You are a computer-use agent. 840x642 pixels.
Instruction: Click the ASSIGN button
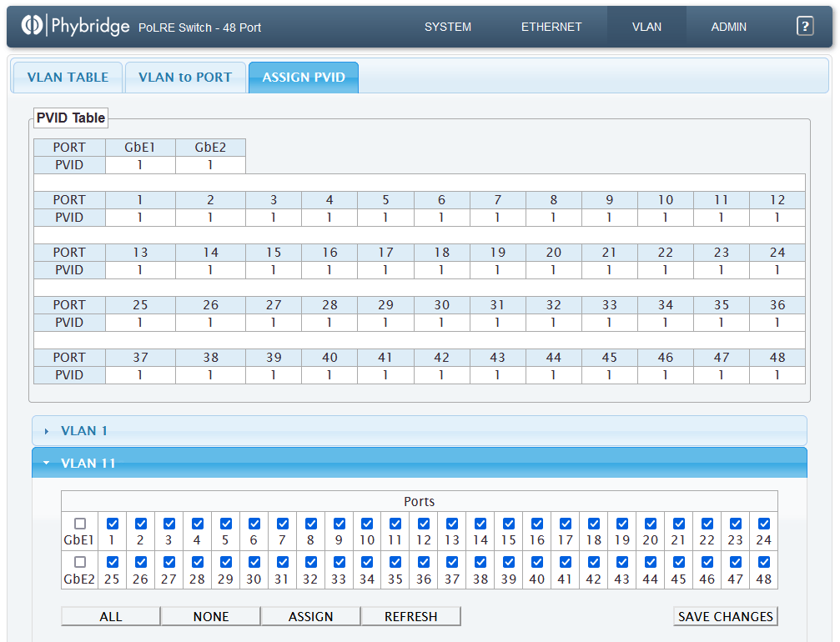310,616
